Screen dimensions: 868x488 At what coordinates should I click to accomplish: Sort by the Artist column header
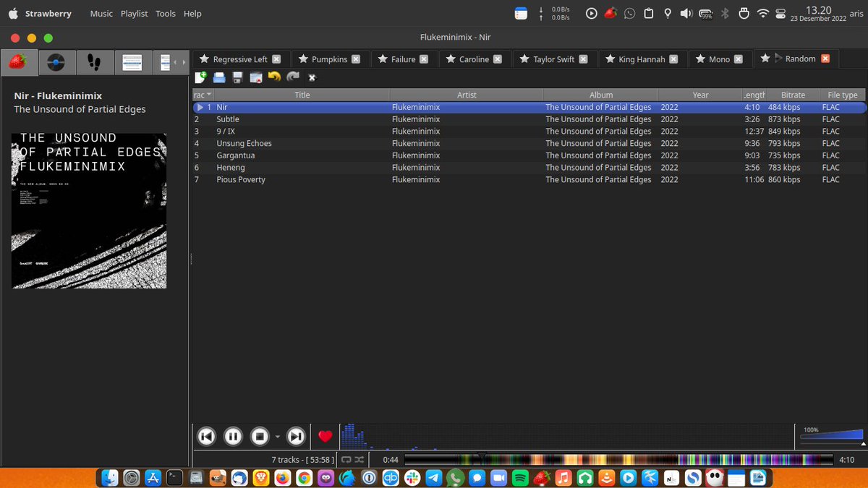point(467,95)
